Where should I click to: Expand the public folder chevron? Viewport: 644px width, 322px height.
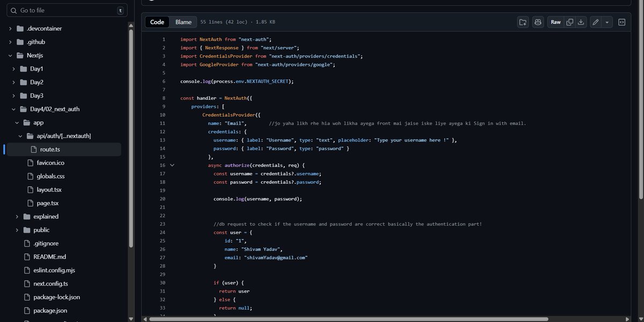[17, 230]
